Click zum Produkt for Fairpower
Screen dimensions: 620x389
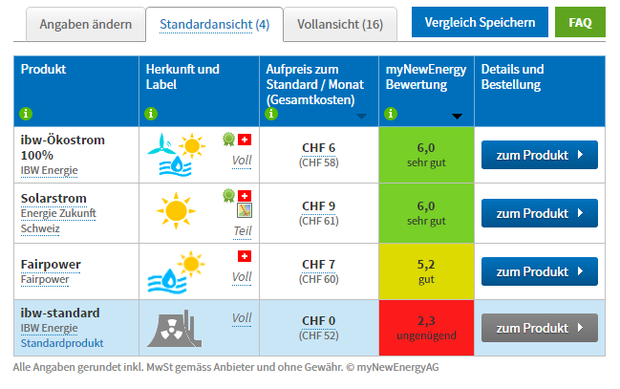(539, 272)
